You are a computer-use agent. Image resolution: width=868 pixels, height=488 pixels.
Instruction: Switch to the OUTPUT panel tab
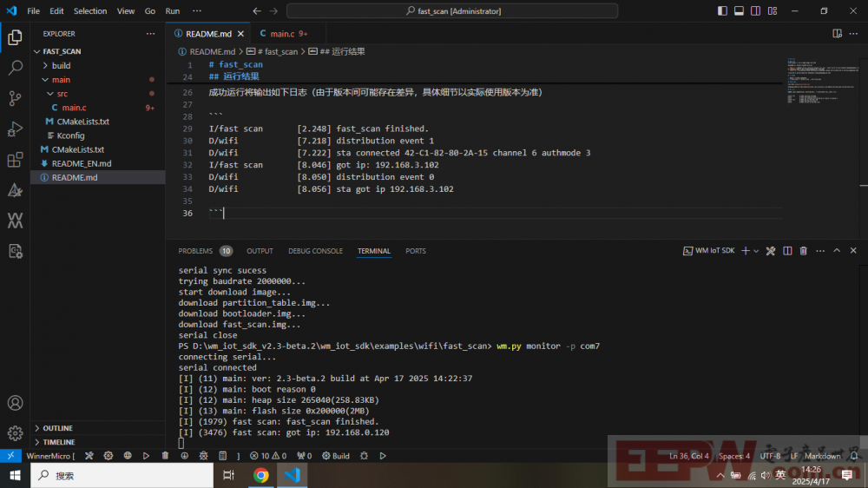[260, 251]
